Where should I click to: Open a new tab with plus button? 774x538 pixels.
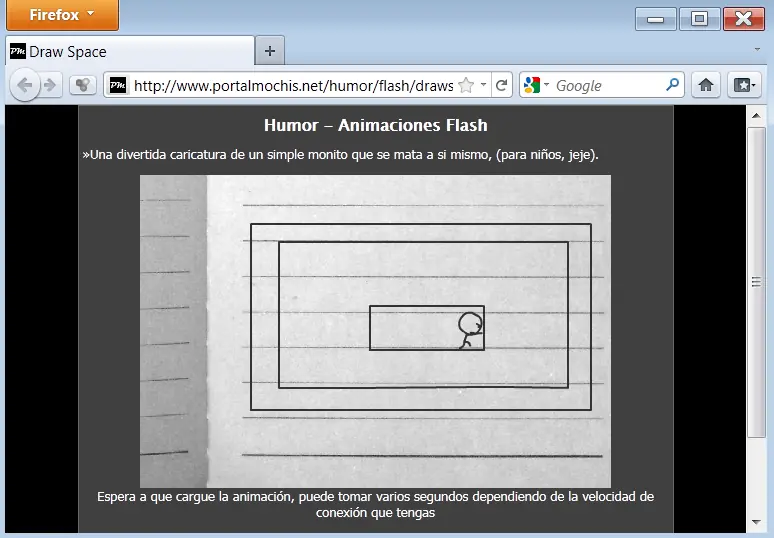pyautogui.click(x=270, y=51)
